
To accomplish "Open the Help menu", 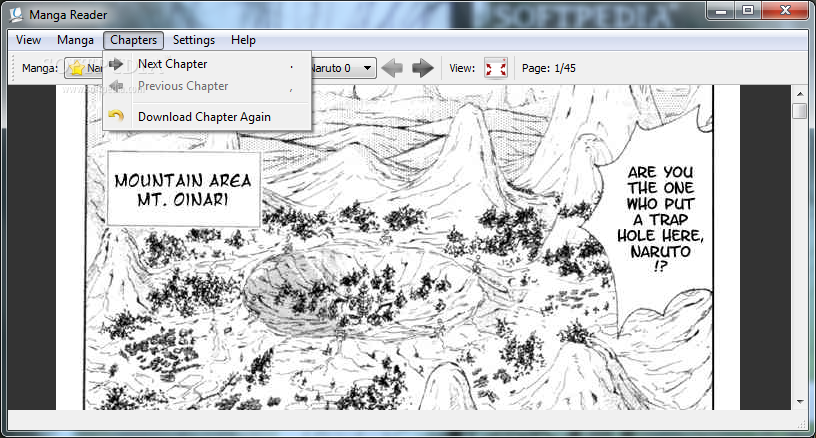I will [243, 40].
